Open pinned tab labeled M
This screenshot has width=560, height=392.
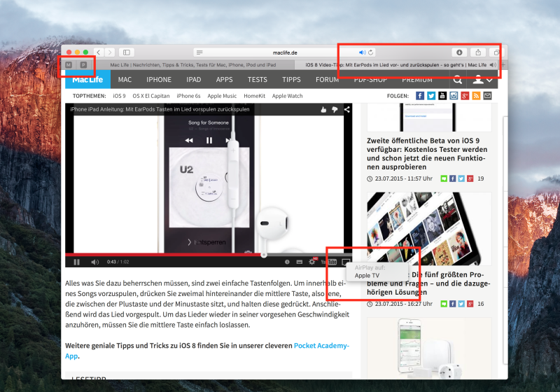click(69, 64)
